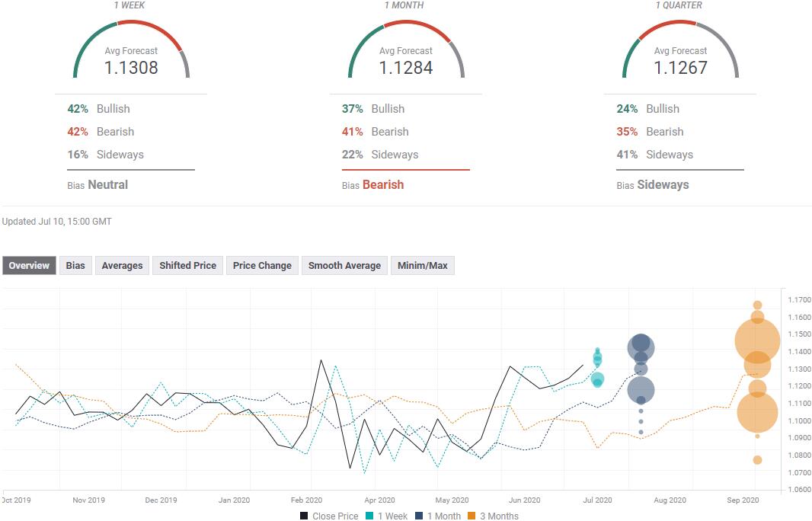
Task: Click the 1 Quarter average forecast value 1.1267
Action: coord(680,68)
